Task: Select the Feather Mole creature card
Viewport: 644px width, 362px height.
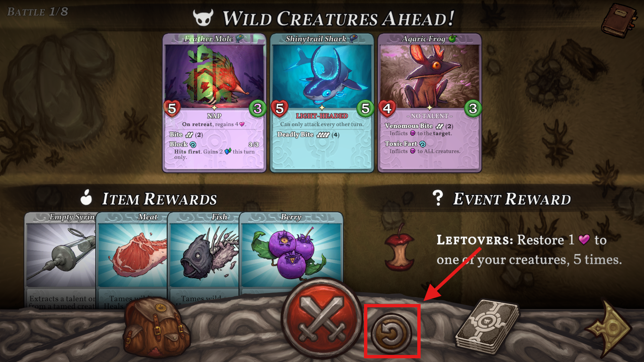Action: [214, 103]
